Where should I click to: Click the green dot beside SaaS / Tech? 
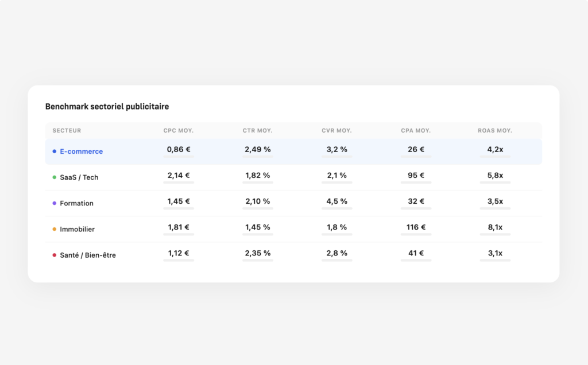55,177
